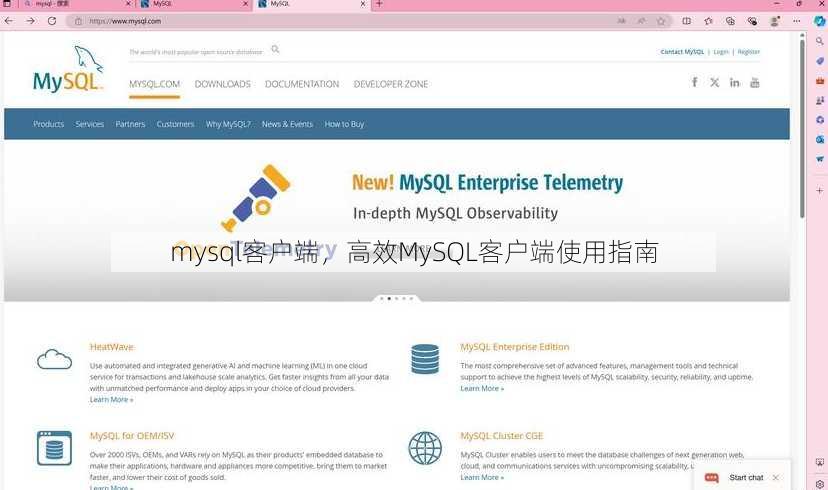828x490 pixels.
Task: Reload the MySQL page
Action: [52, 21]
